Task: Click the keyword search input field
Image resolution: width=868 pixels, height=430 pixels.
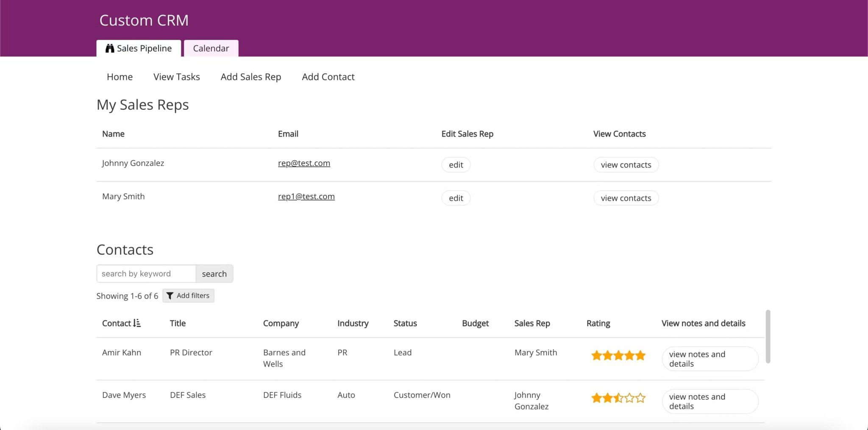Action: (x=146, y=273)
